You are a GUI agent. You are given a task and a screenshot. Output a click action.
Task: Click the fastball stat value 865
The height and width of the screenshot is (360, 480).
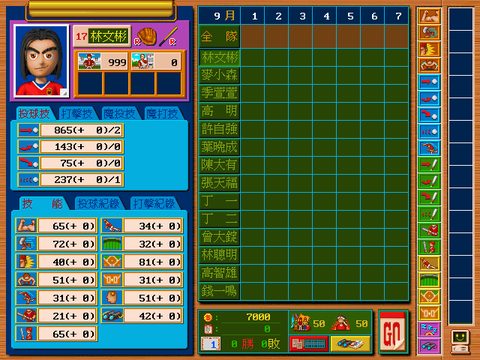(82, 130)
